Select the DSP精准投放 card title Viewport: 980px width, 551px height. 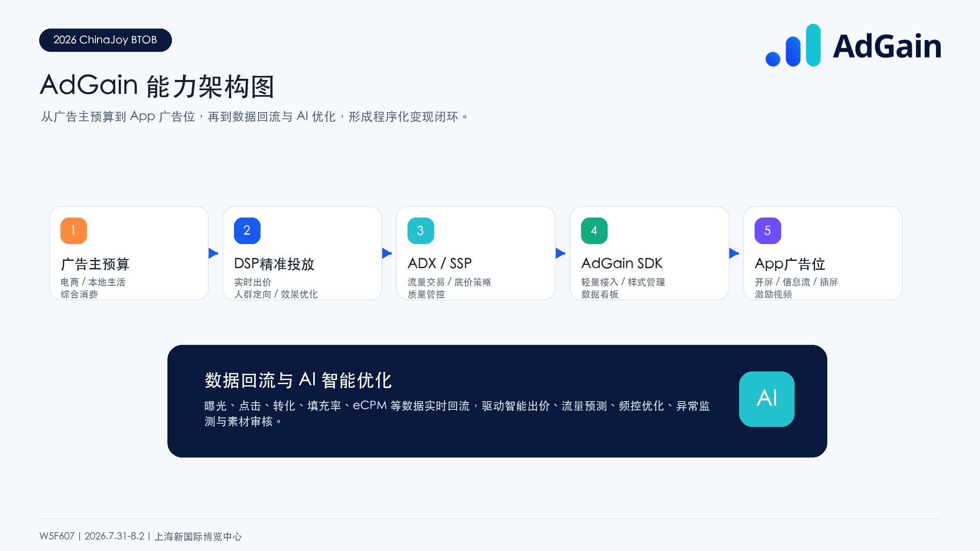274,264
